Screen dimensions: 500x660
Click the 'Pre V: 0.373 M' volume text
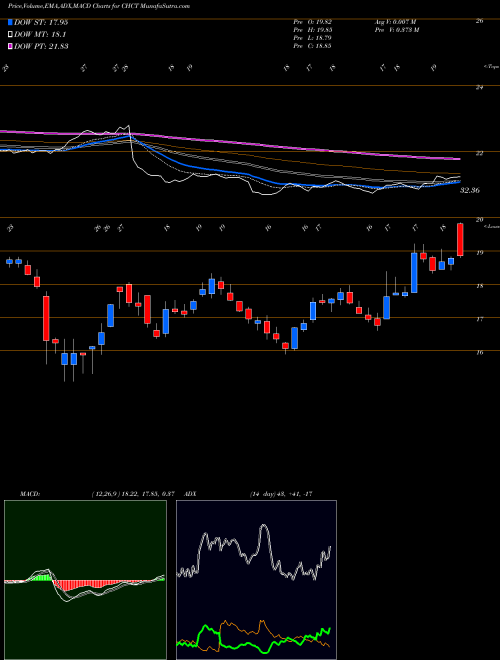[398, 29]
